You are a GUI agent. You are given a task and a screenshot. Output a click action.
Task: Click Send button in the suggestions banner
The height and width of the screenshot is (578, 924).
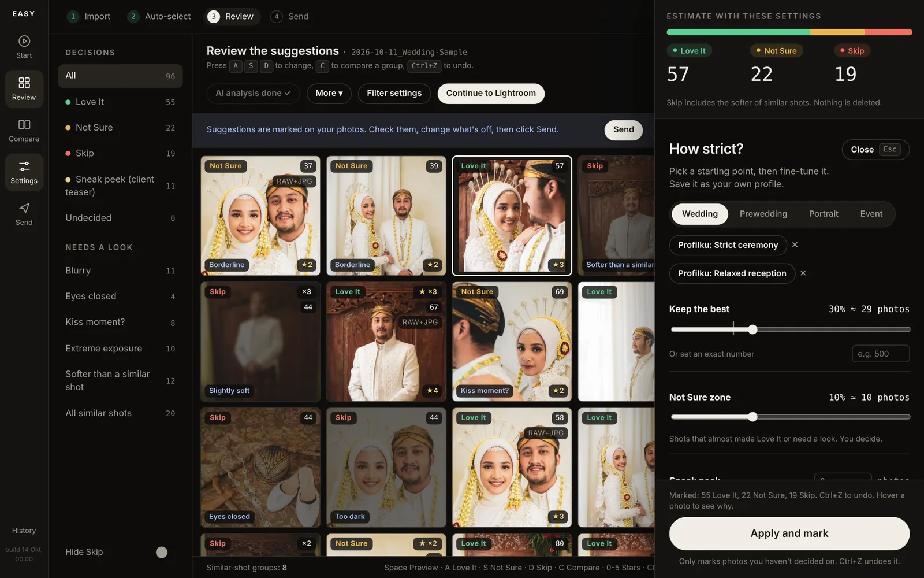(623, 130)
